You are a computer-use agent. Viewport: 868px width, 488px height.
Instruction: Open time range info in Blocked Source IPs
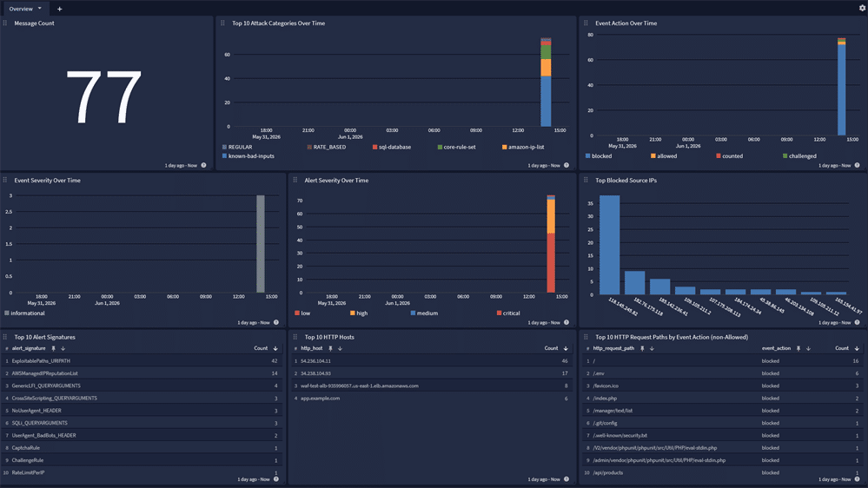857,322
